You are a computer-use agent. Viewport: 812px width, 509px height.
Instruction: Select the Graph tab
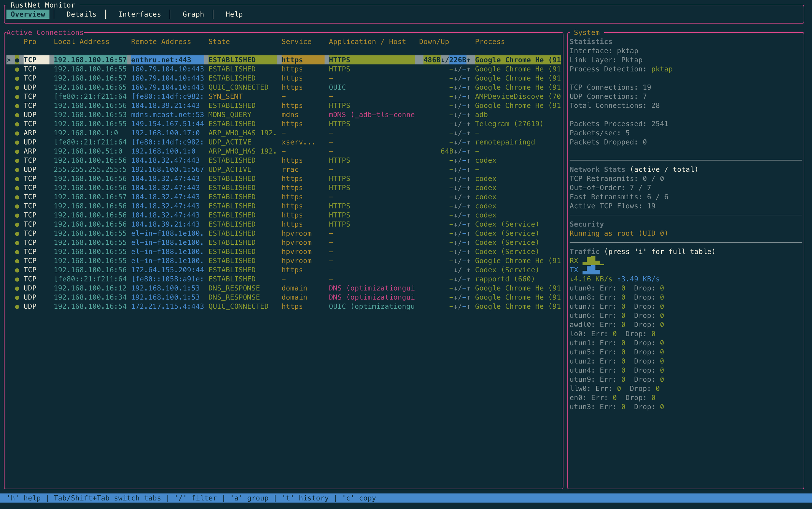point(193,14)
